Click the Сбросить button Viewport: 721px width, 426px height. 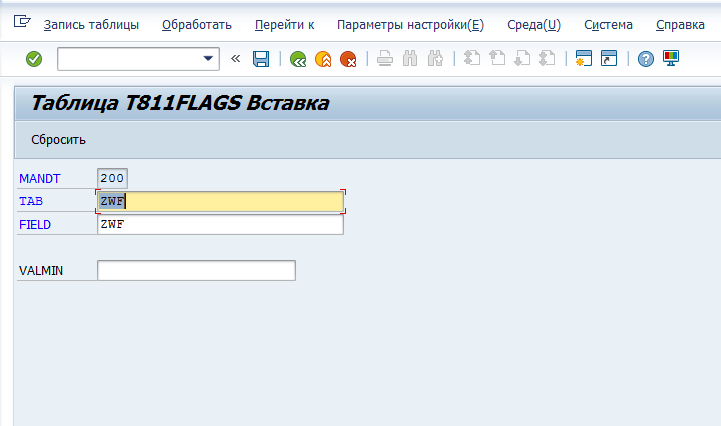pos(58,140)
